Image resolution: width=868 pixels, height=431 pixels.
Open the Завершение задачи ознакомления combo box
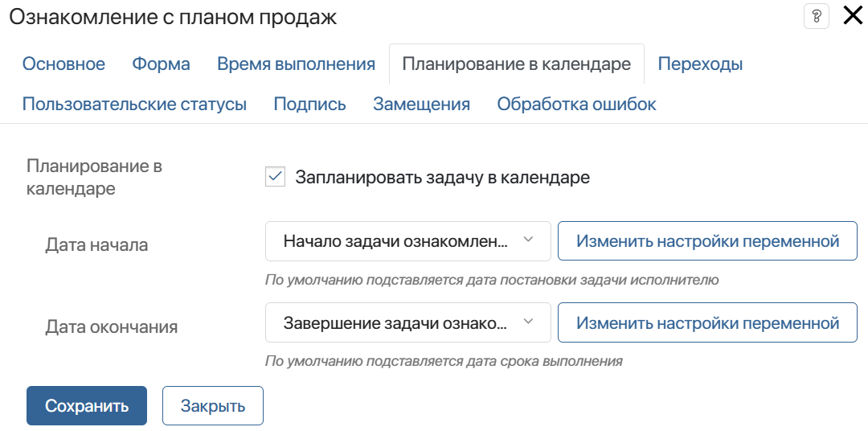tap(408, 322)
